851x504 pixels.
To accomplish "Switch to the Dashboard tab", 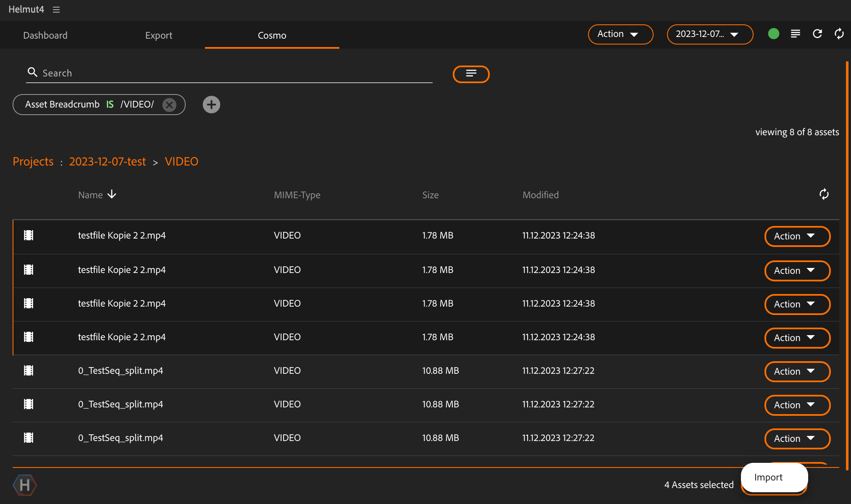I will point(45,35).
